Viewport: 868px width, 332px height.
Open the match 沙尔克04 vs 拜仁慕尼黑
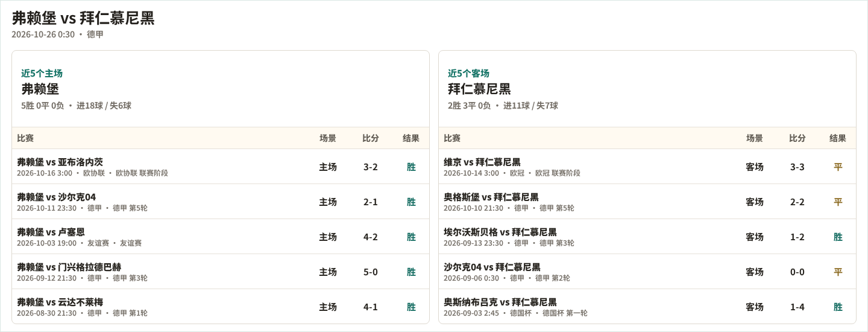[492, 267]
